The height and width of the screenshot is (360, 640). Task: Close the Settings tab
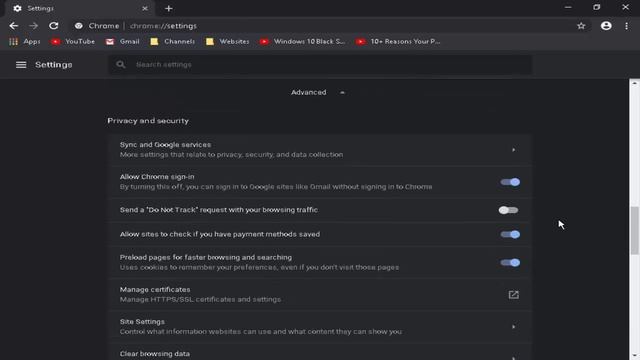[x=145, y=8]
